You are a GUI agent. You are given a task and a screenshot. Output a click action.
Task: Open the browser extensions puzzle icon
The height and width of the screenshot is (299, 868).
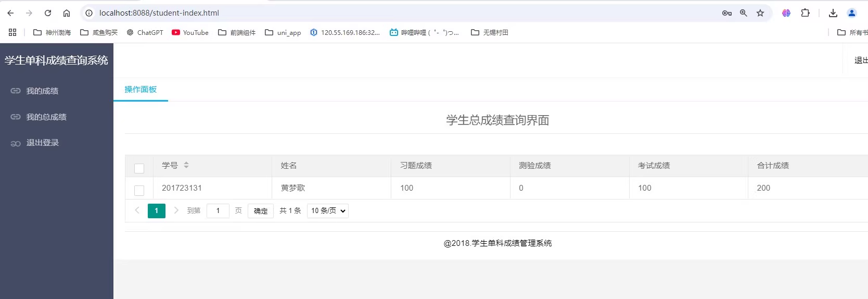805,13
